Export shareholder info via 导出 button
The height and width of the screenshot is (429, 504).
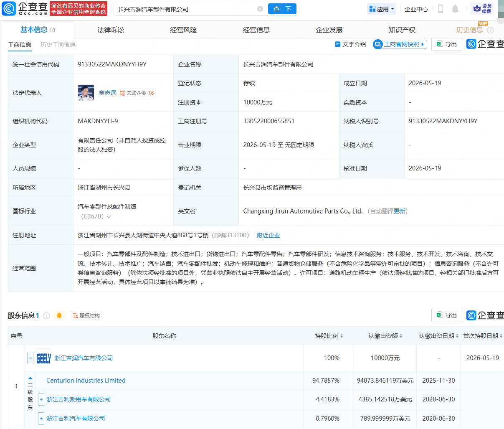point(447,315)
